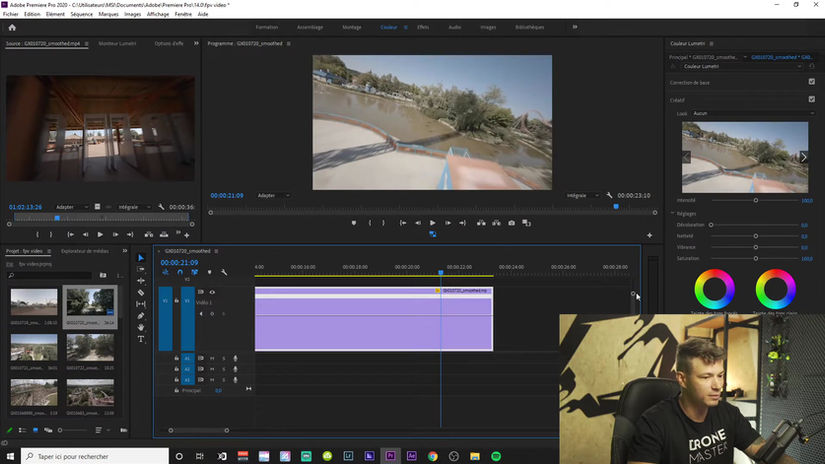825x464 pixels.
Task: Switch to Montage workspace tab
Action: point(351,27)
